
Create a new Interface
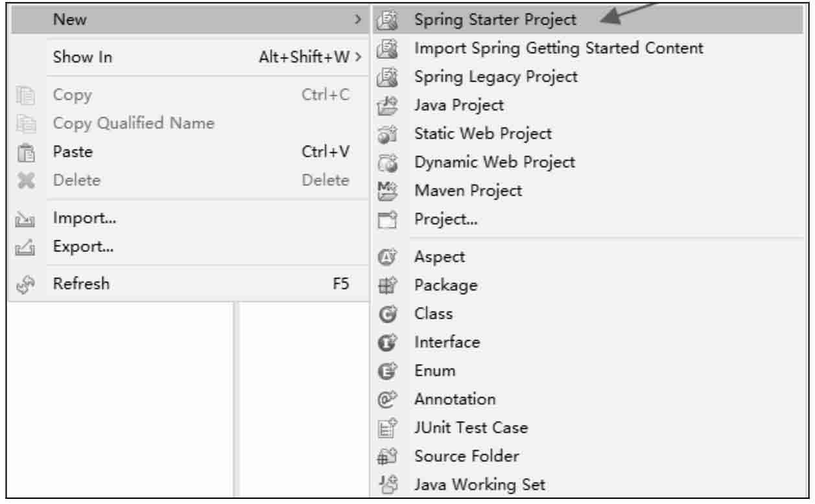(447, 342)
